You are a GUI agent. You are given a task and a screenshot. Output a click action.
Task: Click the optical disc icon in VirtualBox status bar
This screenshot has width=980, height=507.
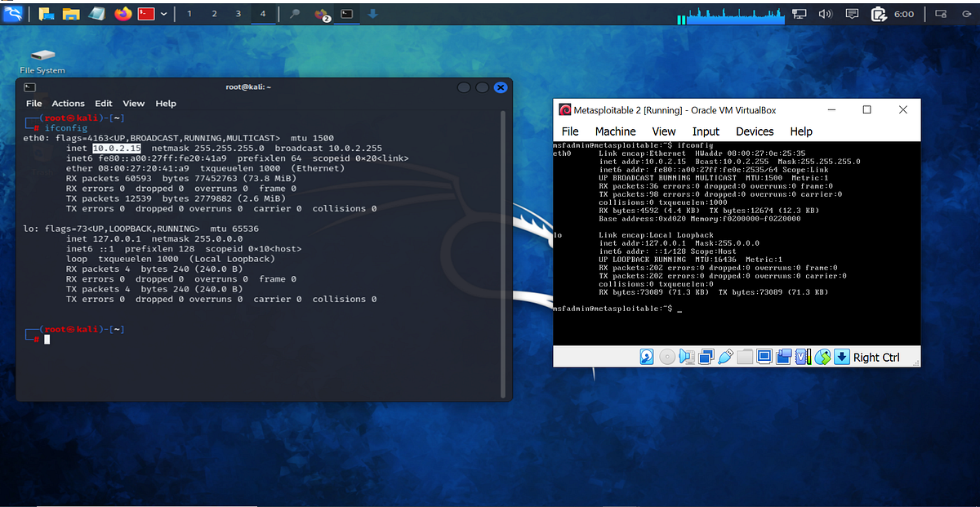pyautogui.click(x=666, y=357)
